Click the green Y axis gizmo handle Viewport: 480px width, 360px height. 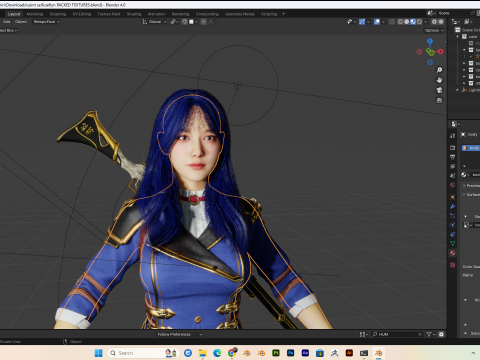[431, 53]
